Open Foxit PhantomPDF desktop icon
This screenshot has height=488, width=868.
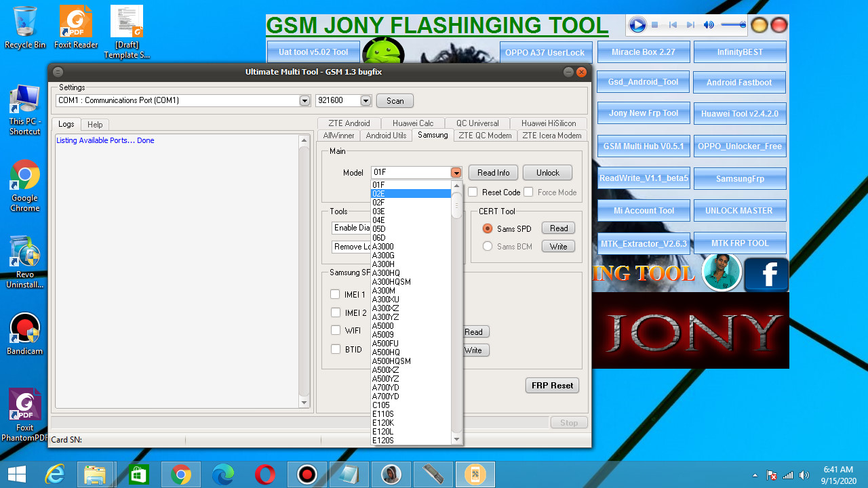[25, 415]
